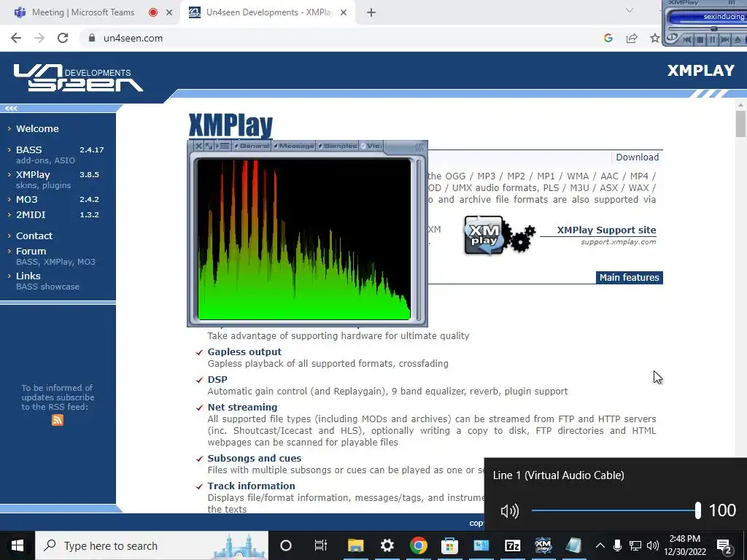
Task: Open the MO3 sidebar link
Action: pyautogui.click(x=27, y=199)
